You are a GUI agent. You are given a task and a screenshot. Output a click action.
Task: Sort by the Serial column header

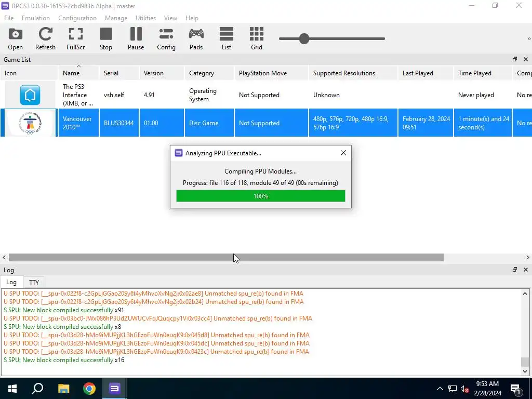[x=119, y=73]
